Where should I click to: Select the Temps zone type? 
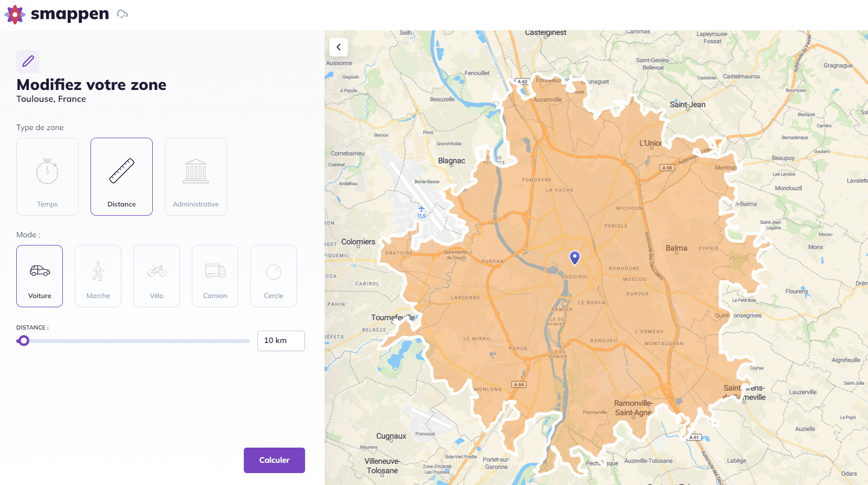pyautogui.click(x=48, y=177)
